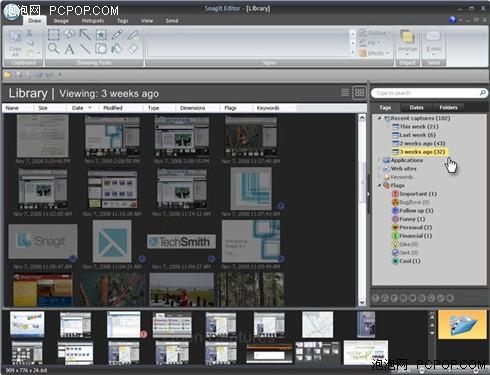Select This week (21) in tree
Image resolution: width=490 pixels, height=375 pixels.
[x=415, y=127]
